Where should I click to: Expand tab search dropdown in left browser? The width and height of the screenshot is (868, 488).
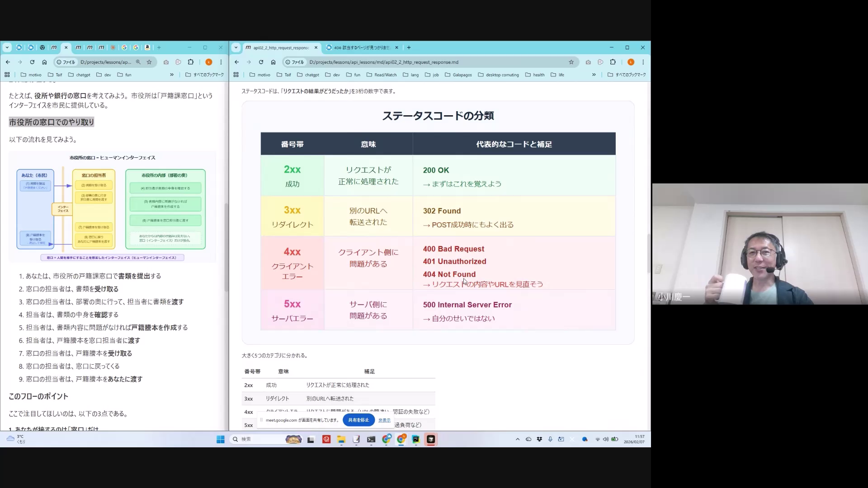point(7,47)
